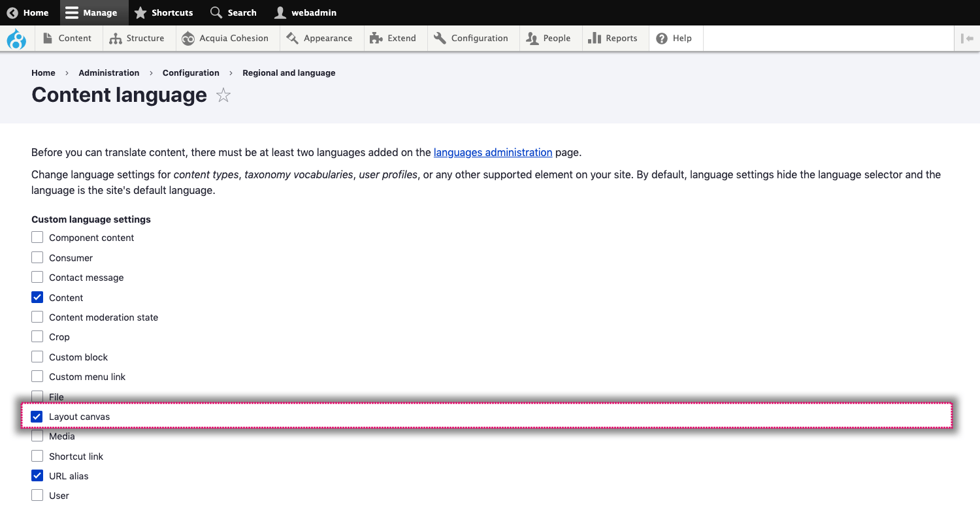Screen dimensions: 980x512
Task: Go to Home breadcrumb link
Action: click(x=43, y=72)
